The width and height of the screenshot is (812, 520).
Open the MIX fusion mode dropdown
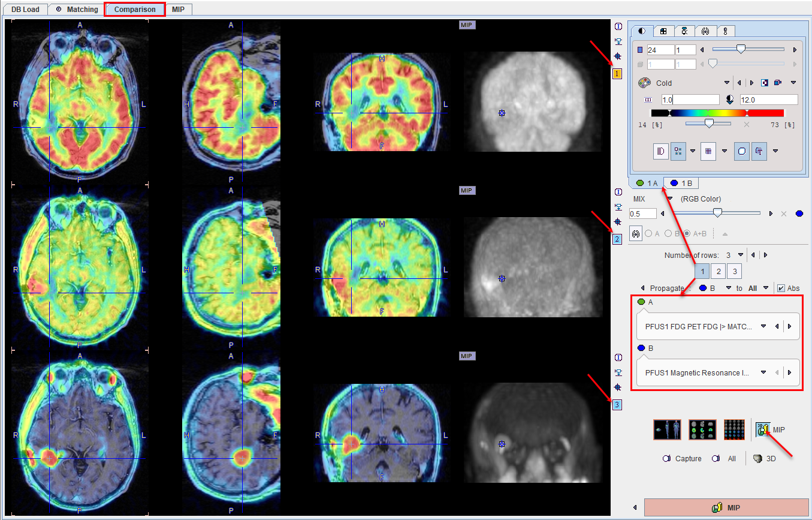pyautogui.click(x=670, y=199)
